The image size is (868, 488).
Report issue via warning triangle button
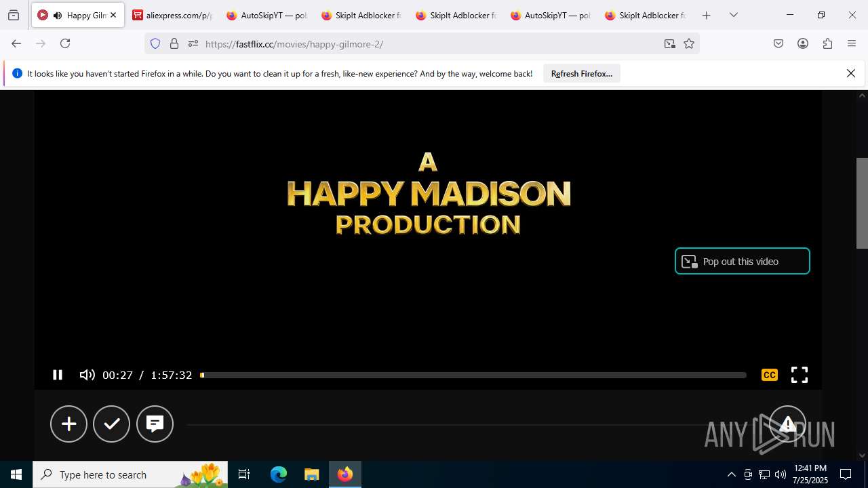787,424
